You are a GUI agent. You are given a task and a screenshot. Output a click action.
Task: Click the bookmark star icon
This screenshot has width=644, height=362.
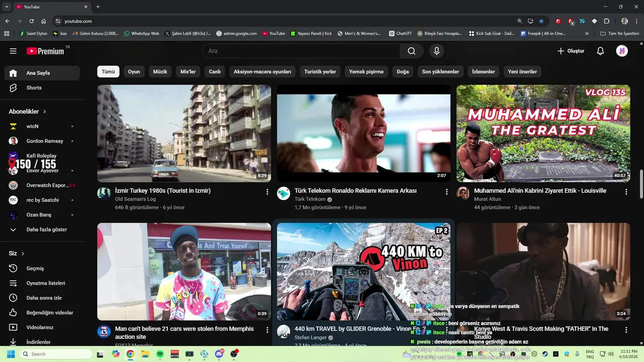[541, 21]
